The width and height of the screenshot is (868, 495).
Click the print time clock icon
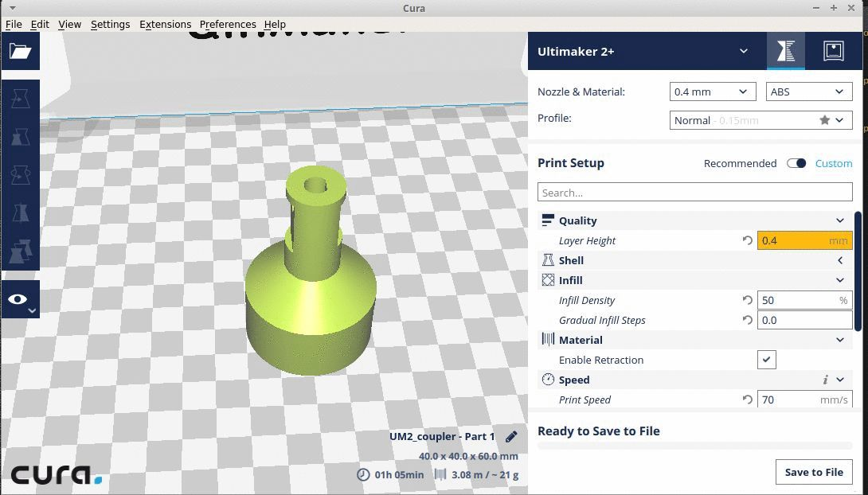(x=363, y=474)
